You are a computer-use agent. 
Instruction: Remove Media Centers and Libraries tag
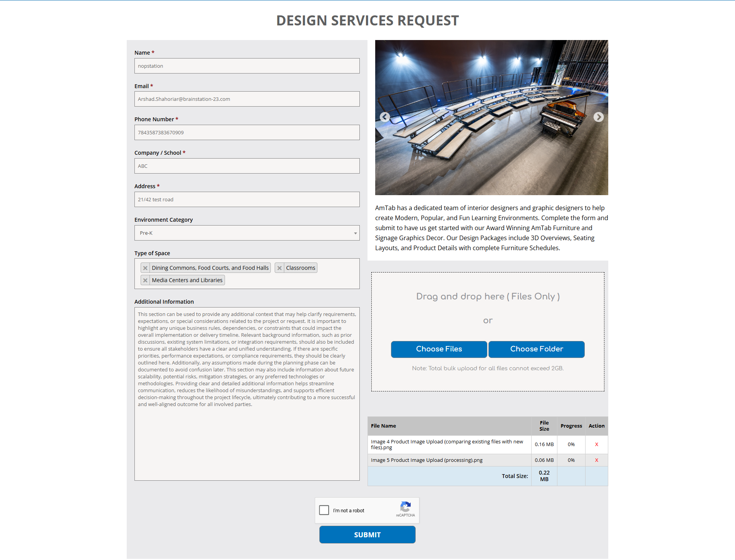pos(145,280)
